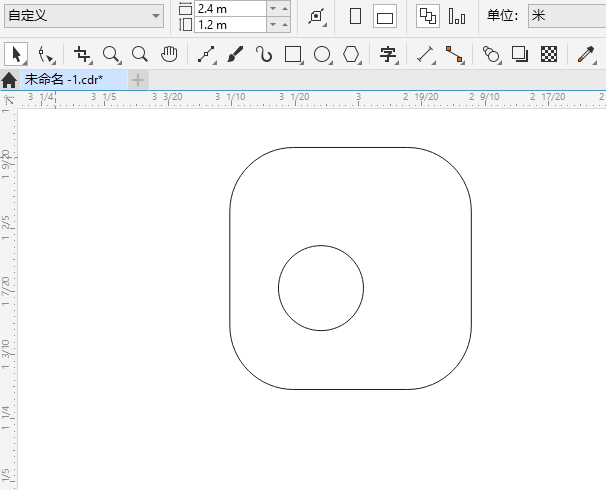Select the Shape edit tool
Screen dimensions: 606x490
[46, 54]
